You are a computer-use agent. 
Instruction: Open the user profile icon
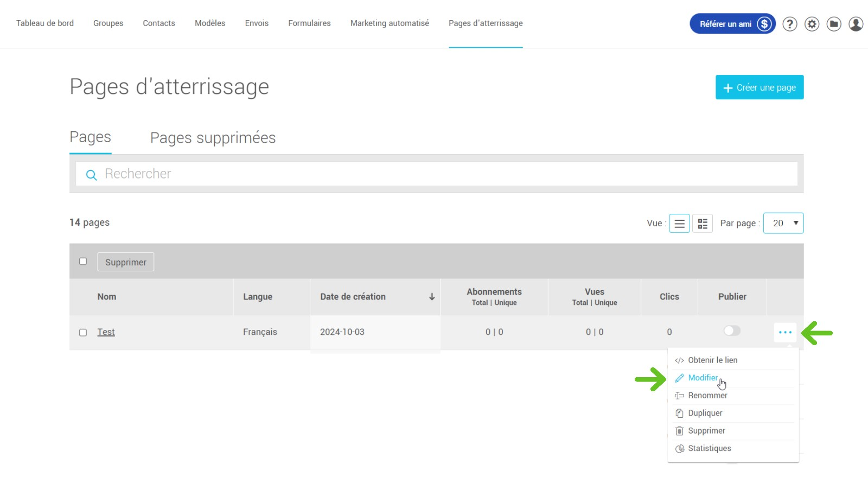click(856, 24)
